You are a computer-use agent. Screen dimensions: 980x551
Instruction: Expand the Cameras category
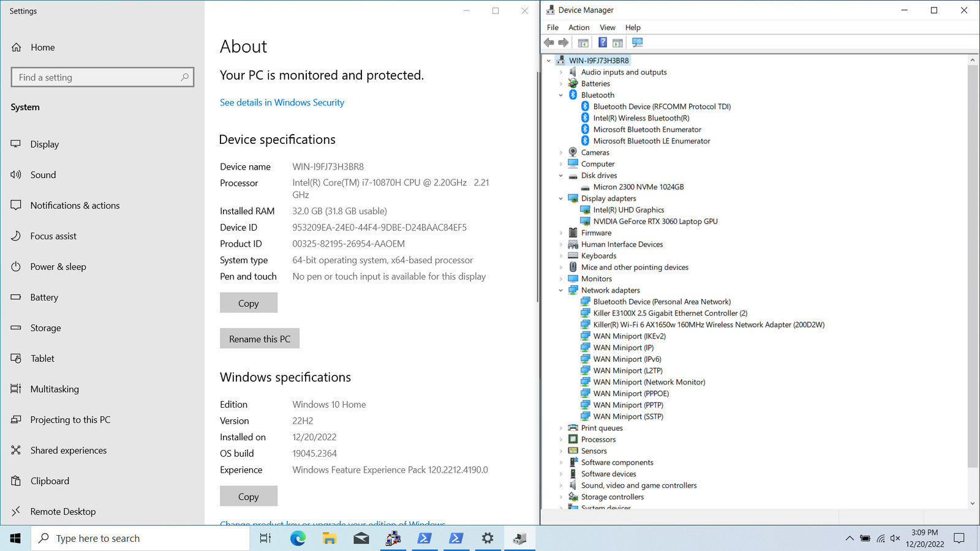(560, 152)
